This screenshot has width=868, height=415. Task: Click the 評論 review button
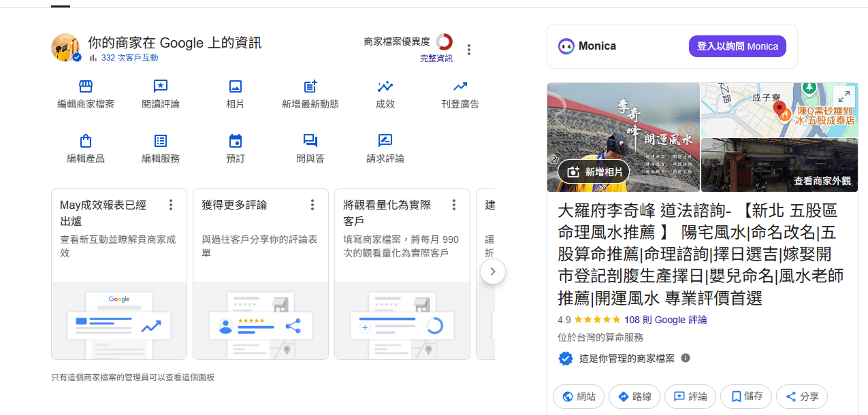click(x=690, y=397)
